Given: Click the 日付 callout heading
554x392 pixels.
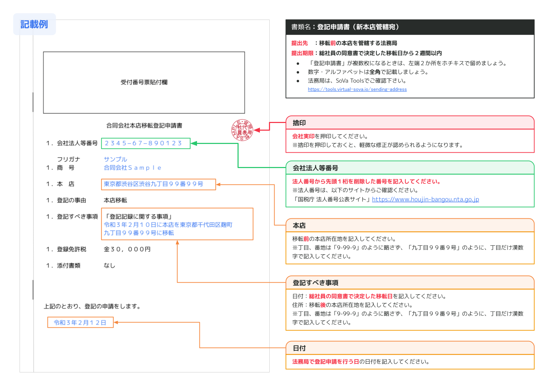Looking at the screenshot, I should [x=299, y=348].
